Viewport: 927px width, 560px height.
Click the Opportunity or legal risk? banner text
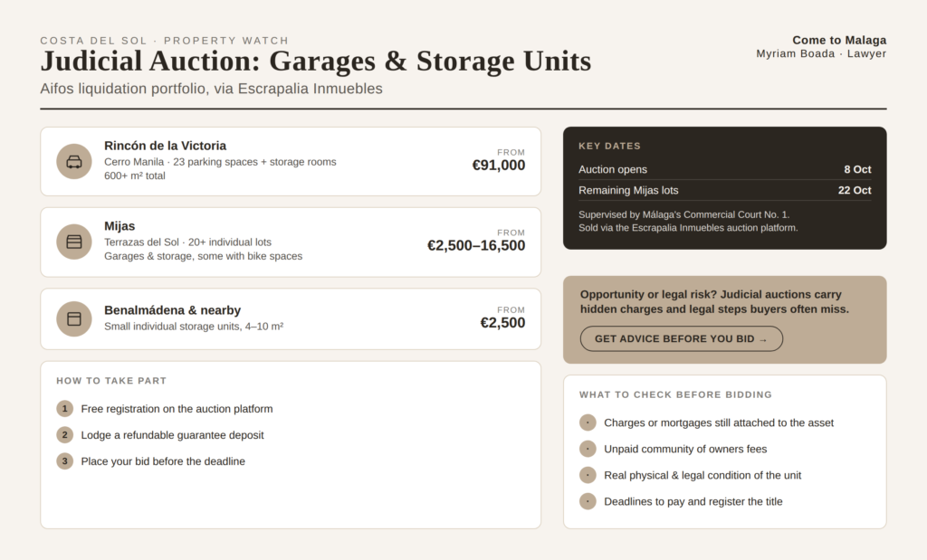tap(714, 301)
